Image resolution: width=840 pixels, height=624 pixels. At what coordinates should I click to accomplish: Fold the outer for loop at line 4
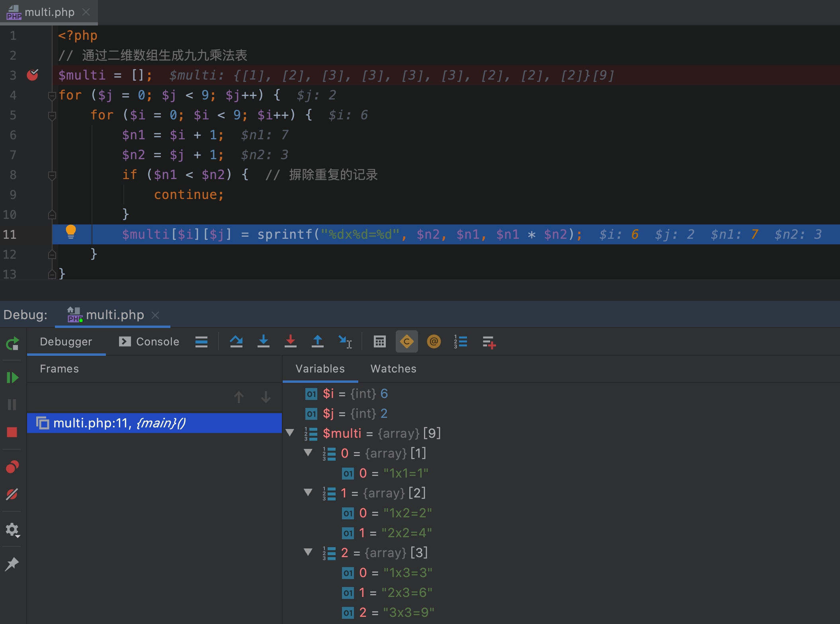(x=52, y=96)
